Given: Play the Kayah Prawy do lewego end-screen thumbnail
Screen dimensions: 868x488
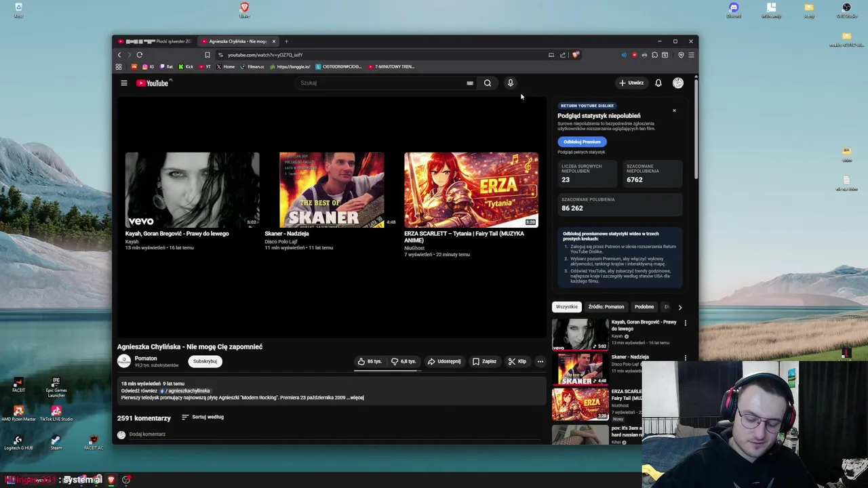Looking at the screenshot, I should tap(192, 190).
